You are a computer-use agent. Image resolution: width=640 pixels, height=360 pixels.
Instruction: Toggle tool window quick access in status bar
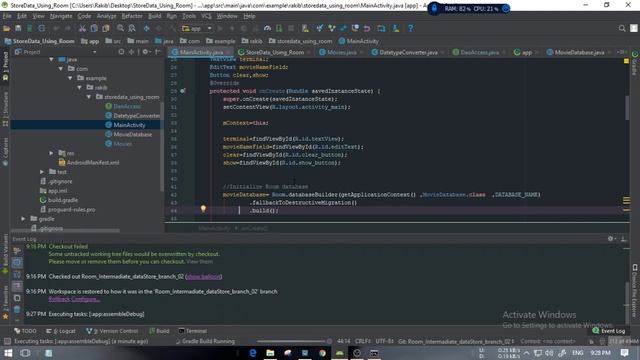[x=7, y=341]
